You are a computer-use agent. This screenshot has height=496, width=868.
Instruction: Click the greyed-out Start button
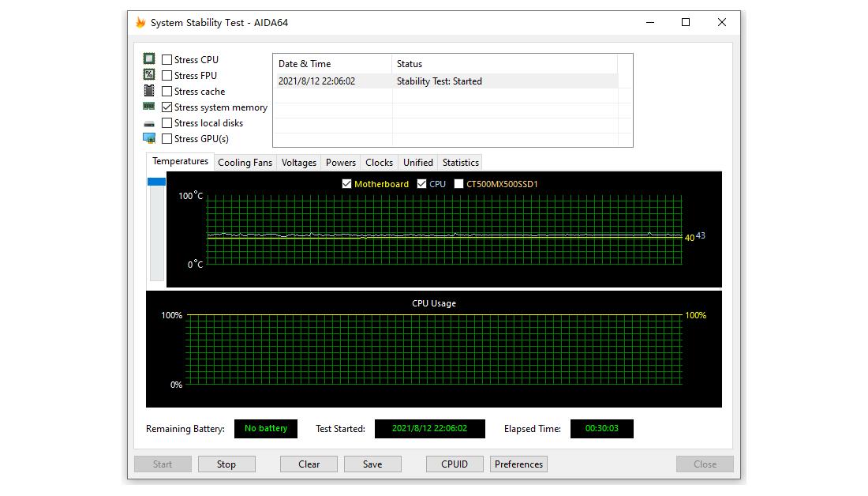pyautogui.click(x=163, y=464)
